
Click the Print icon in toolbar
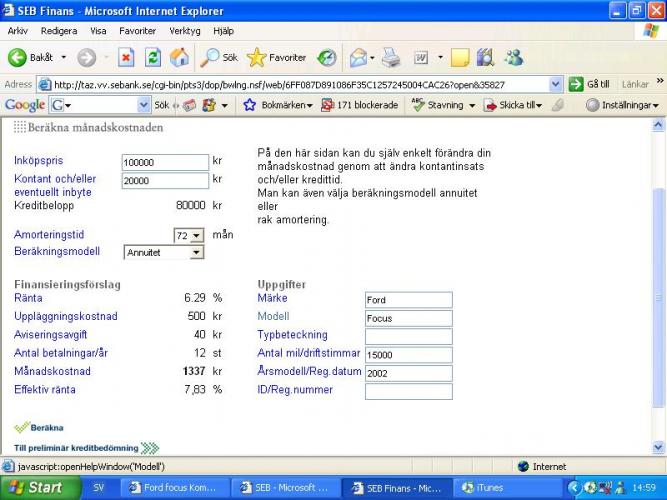pyautogui.click(x=391, y=58)
